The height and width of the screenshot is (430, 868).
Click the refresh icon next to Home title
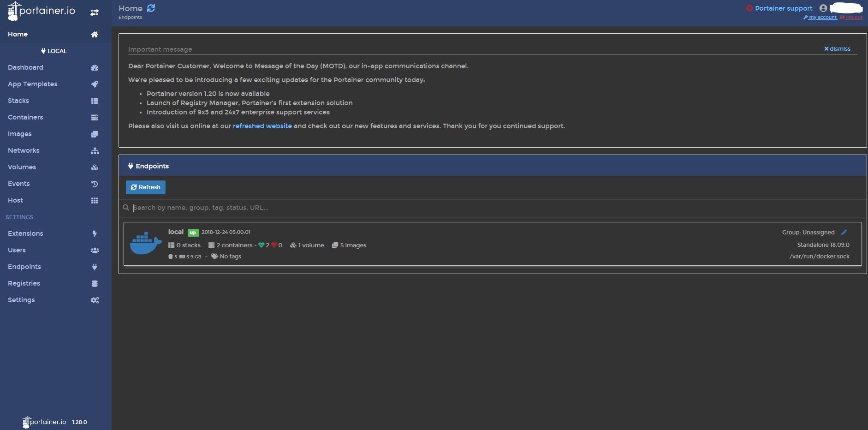click(151, 8)
